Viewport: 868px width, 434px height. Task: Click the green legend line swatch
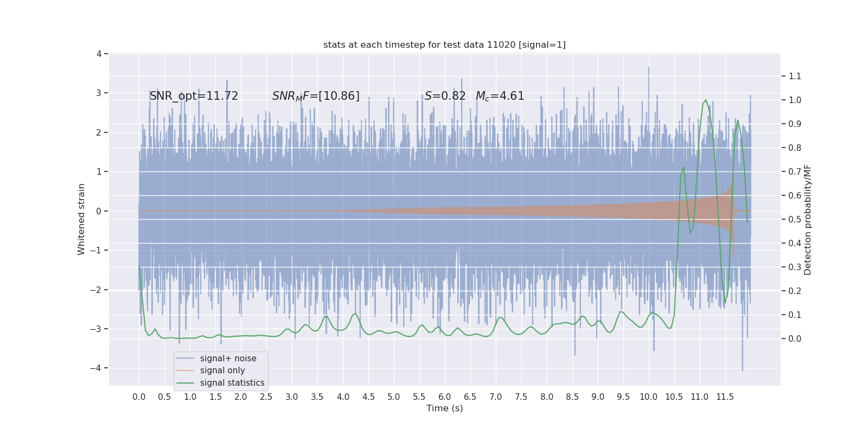coord(186,383)
